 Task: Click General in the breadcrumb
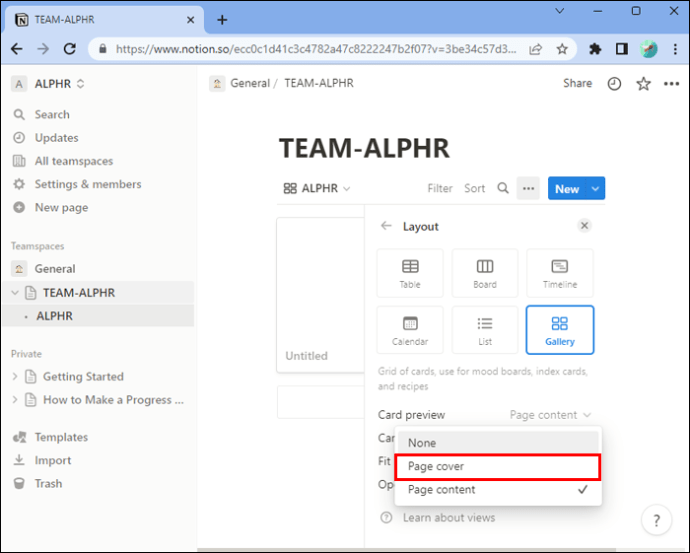click(x=250, y=83)
